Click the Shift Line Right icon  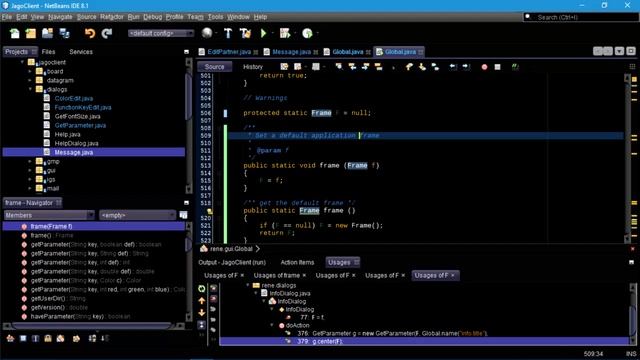point(466,67)
